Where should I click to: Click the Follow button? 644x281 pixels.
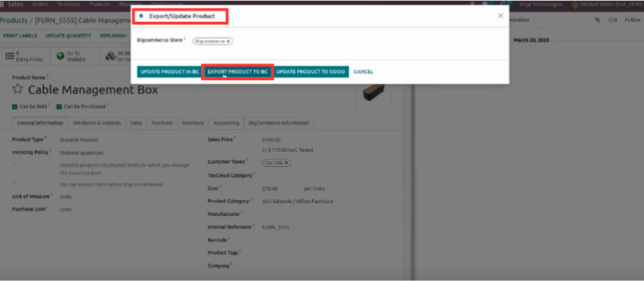point(633,20)
